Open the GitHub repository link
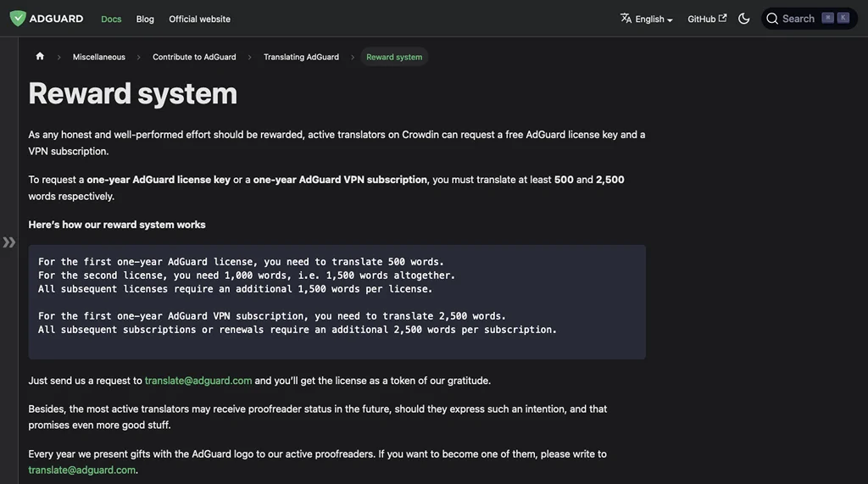 (x=701, y=19)
